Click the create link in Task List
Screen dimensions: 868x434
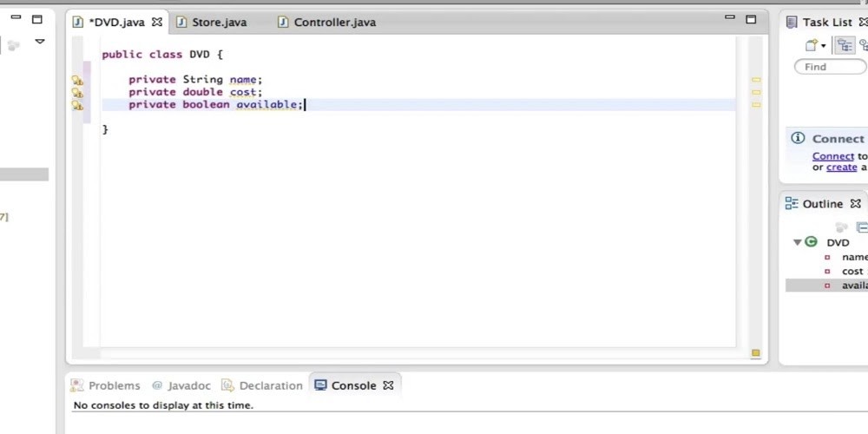[841, 168]
